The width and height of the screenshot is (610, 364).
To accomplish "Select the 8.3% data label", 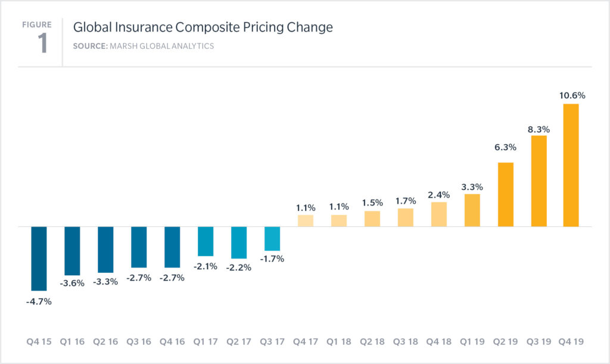I will tap(539, 129).
